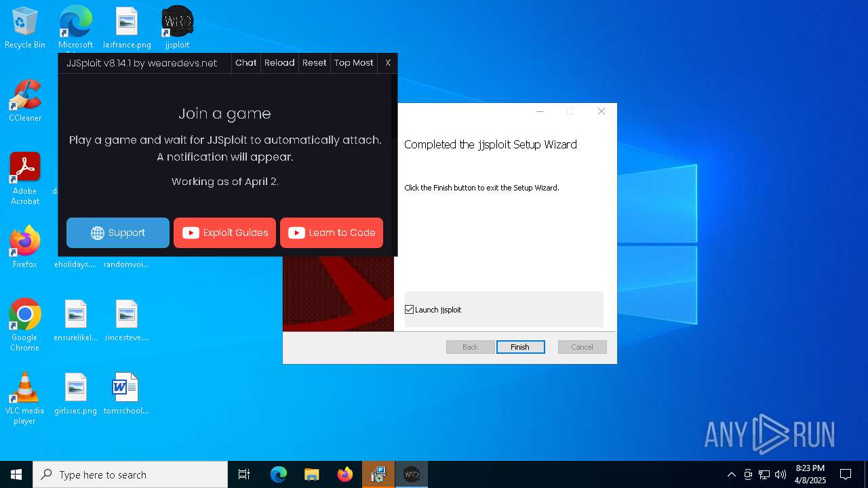Click JJSploit v8.14.1 title text

click(142, 63)
